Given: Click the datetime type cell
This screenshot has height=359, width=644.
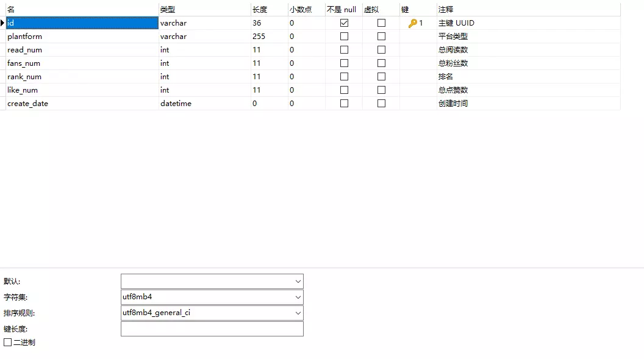Looking at the screenshot, I should [204, 104].
